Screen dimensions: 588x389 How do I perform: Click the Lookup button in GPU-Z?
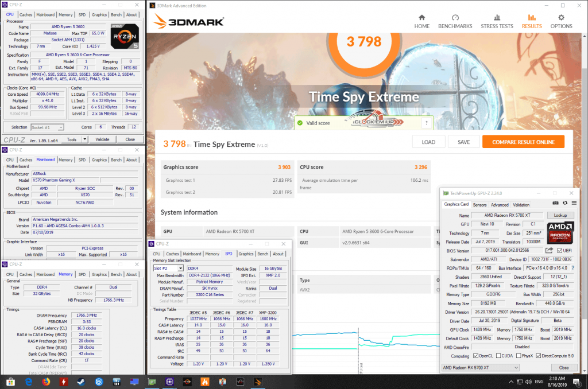point(560,215)
